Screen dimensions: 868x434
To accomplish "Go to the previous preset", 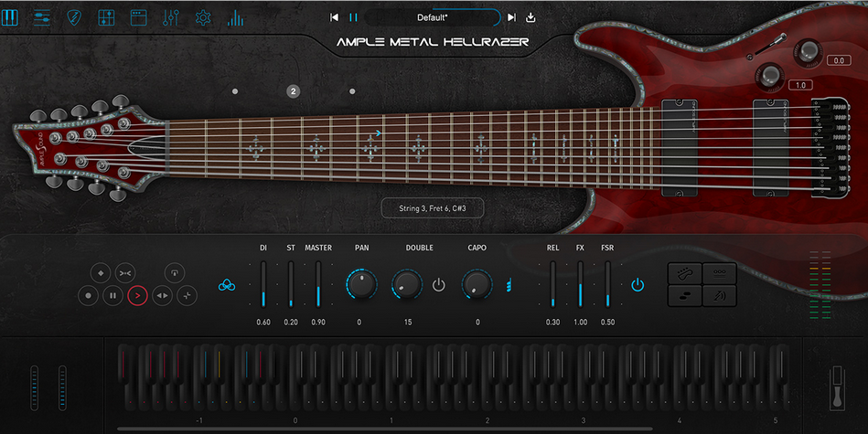I will 335,17.
